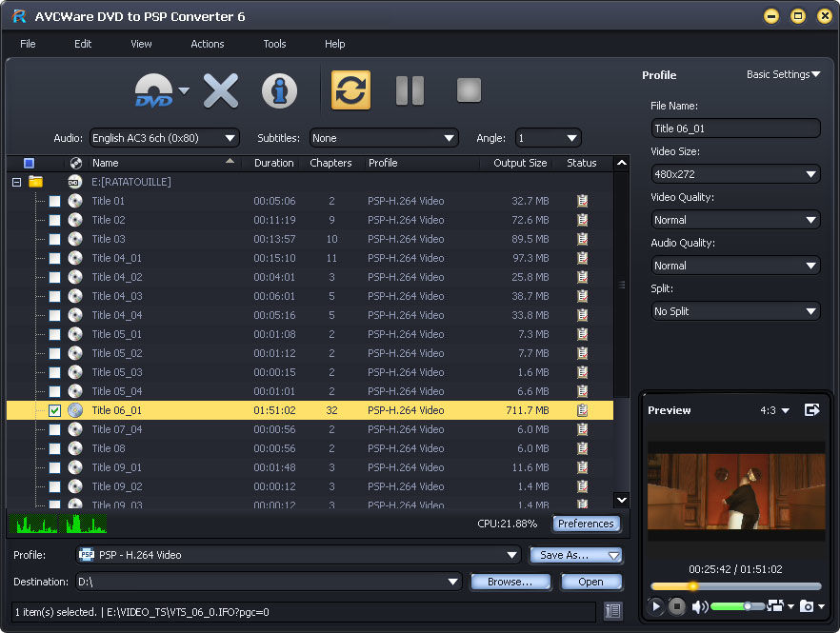The height and width of the screenshot is (633, 840).
Task: Open the Audio track dropdown
Action: (165, 138)
